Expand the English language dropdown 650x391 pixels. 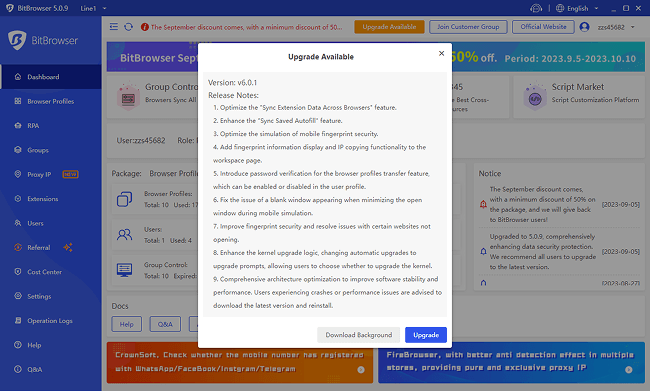[x=577, y=8]
